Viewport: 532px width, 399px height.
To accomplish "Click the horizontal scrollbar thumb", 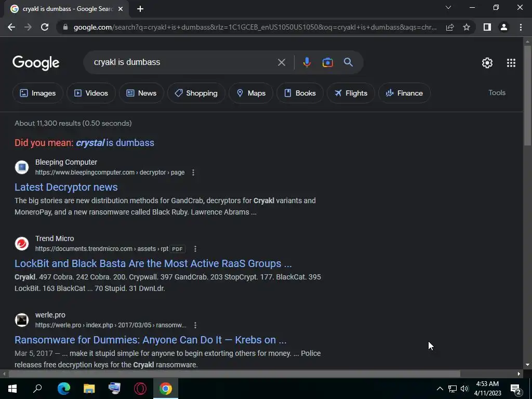I will (234, 374).
